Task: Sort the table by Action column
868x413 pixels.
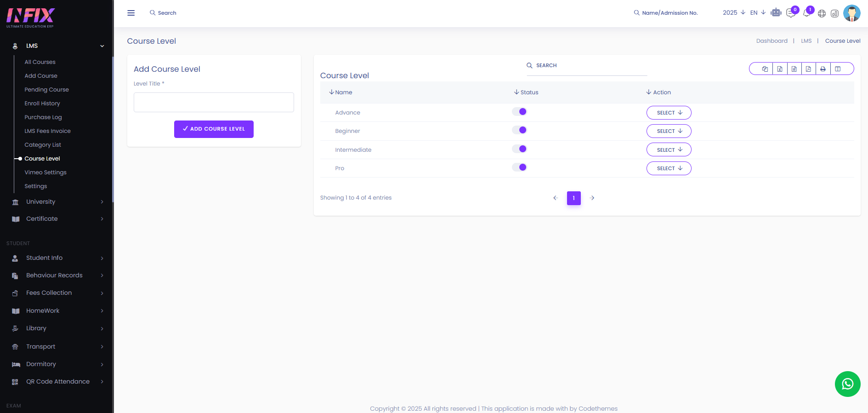Action: (658, 92)
